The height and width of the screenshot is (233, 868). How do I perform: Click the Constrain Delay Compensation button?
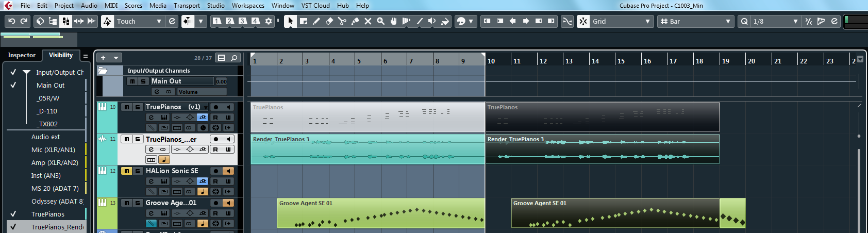pyautogui.click(x=40, y=21)
